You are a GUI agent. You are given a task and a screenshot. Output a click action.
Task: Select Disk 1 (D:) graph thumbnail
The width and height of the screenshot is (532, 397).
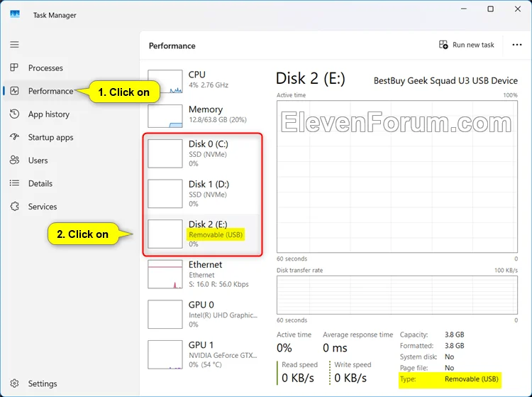pos(165,194)
